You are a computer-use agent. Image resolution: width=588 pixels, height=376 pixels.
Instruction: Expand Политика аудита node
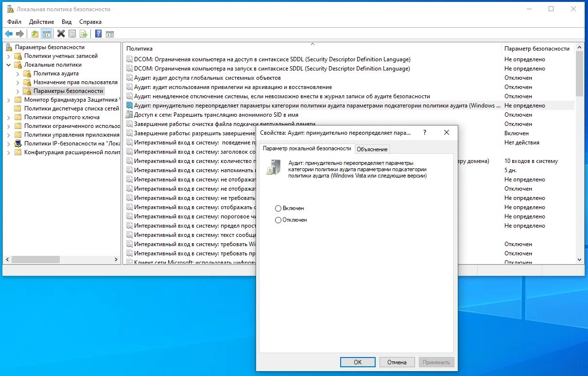click(18, 73)
